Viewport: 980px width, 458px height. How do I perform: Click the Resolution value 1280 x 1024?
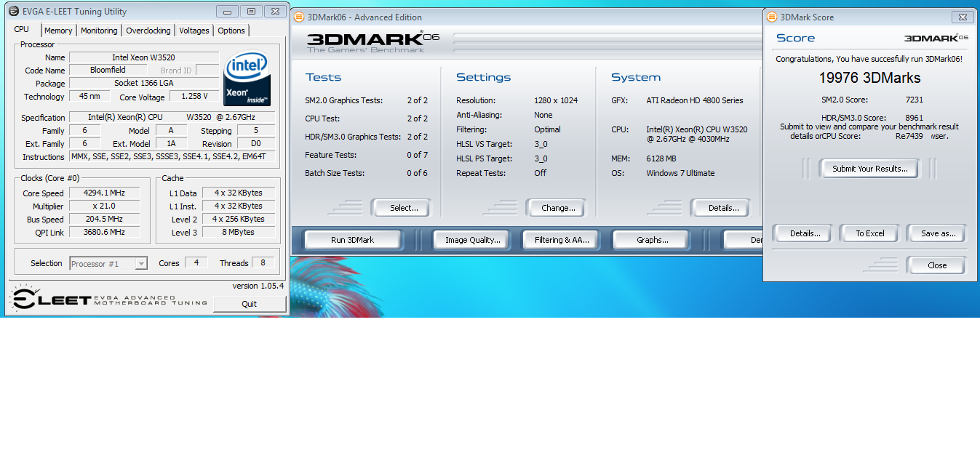pos(556,100)
